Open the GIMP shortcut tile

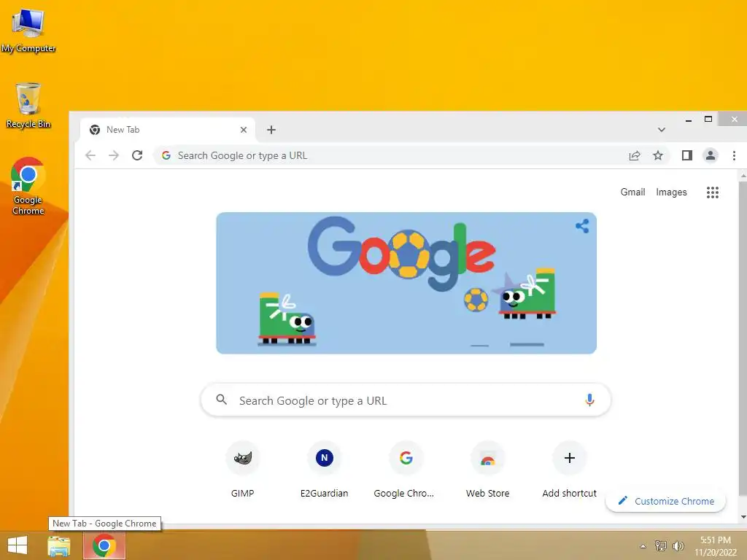tap(242, 470)
